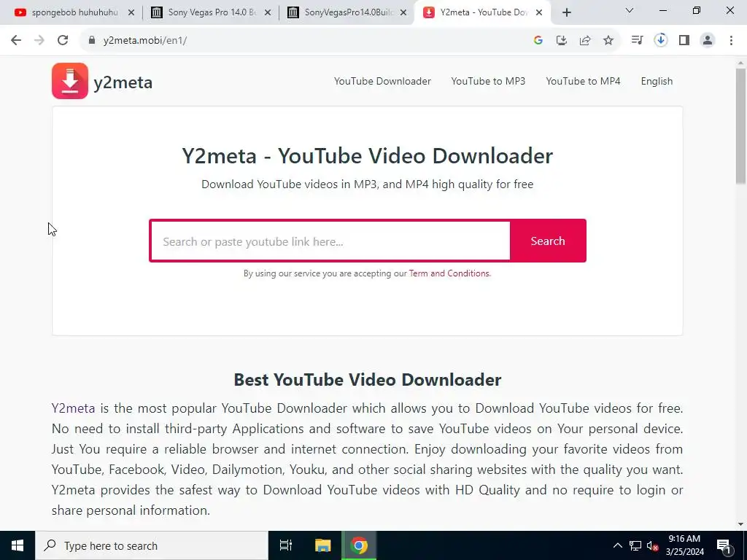The height and width of the screenshot is (560, 747).
Task: Open the English language selector
Action: tap(657, 82)
